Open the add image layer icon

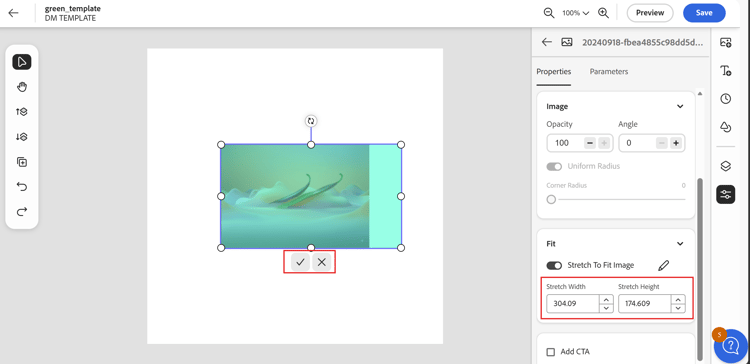click(726, 43)
